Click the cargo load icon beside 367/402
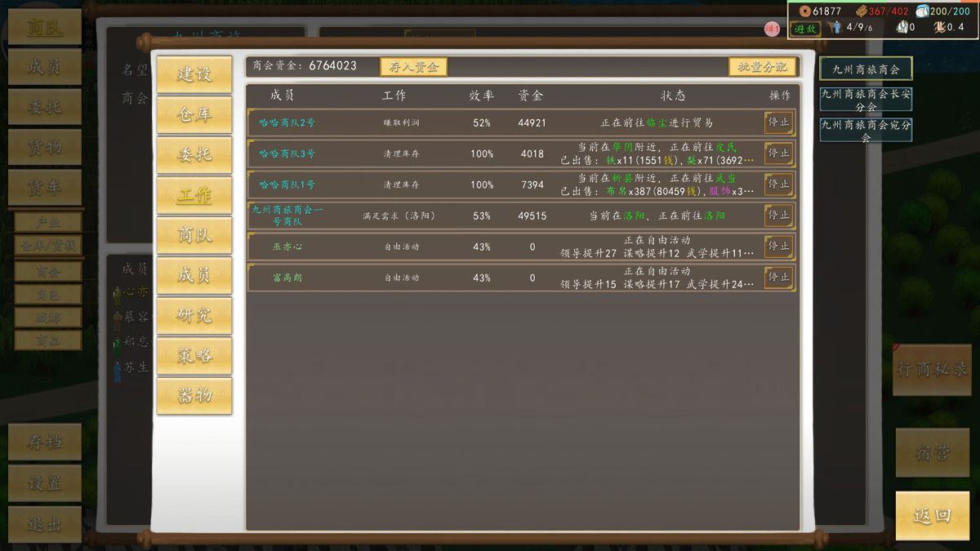This screenshot has height=551, width=980. pyautogui.click(x=862, y=11)
